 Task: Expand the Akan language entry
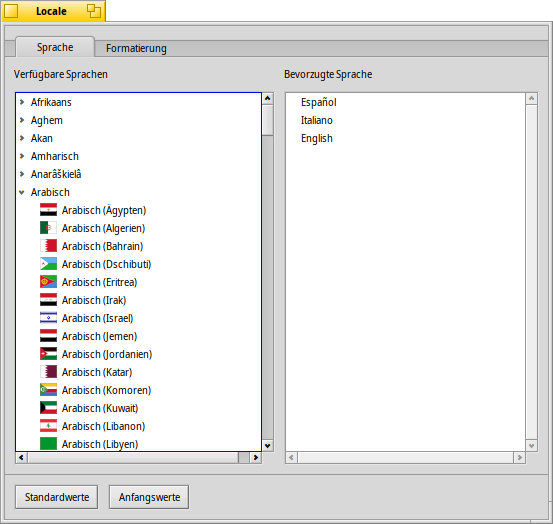22,138
